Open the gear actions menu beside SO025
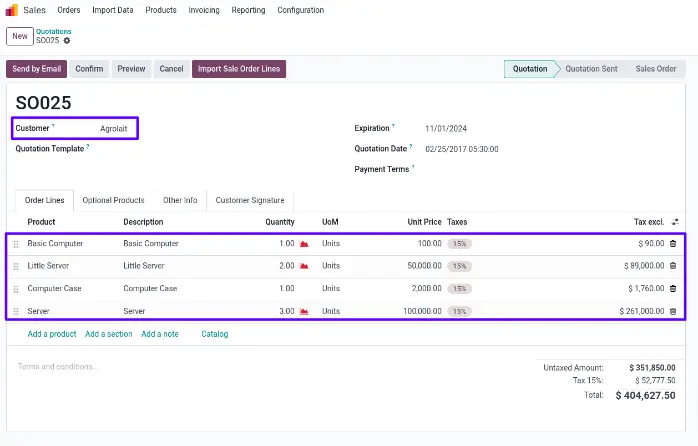Viewport: 698px width, 446px height. [67, 41]
